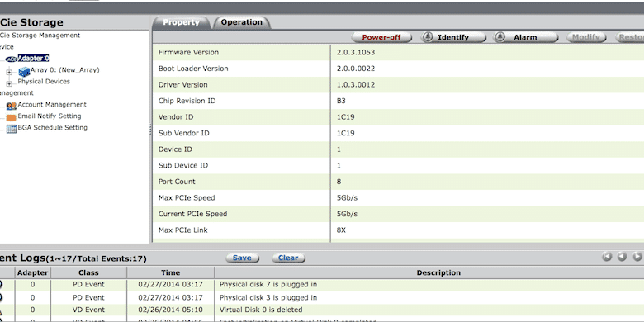
Task: Open Account Management
Action: tap(52, 104)
